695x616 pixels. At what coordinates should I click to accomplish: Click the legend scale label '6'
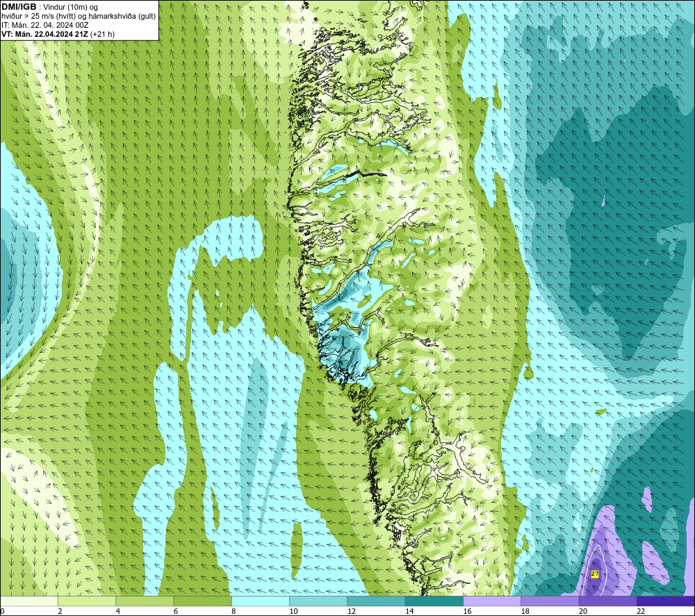(176, 611)
